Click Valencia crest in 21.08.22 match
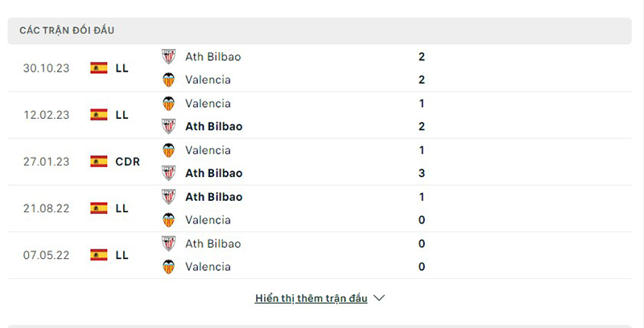 (x=168, y=219)
